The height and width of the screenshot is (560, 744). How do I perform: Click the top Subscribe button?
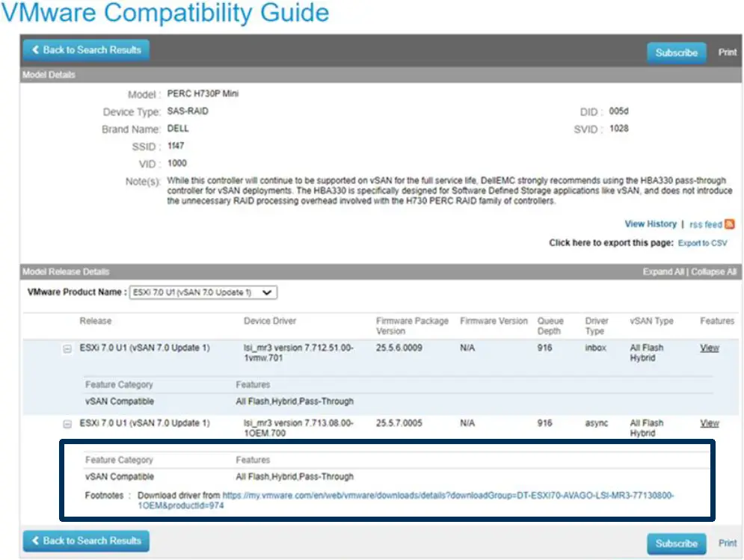click(x=676, y=52)
